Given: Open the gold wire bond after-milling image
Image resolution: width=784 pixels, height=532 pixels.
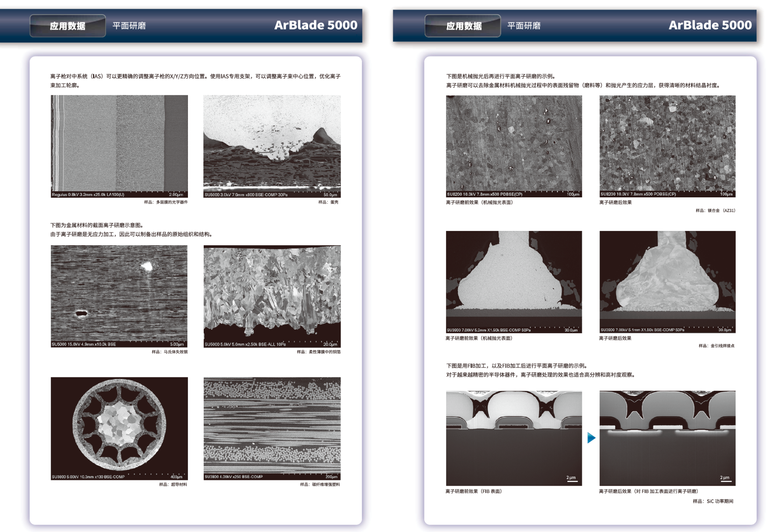Looking at the screenshot, I should [667, 282].
